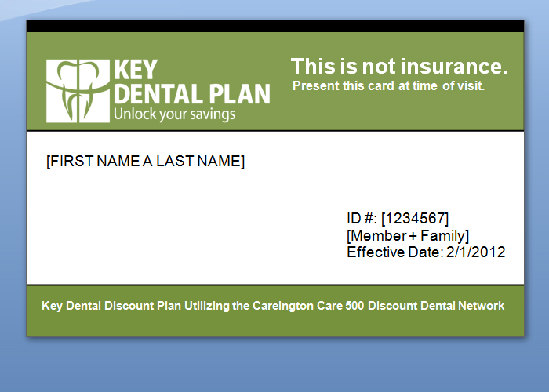The height and width of the screenshot is (392, 549).
Task: Click the word visit in the header
Action: point(470,86)
